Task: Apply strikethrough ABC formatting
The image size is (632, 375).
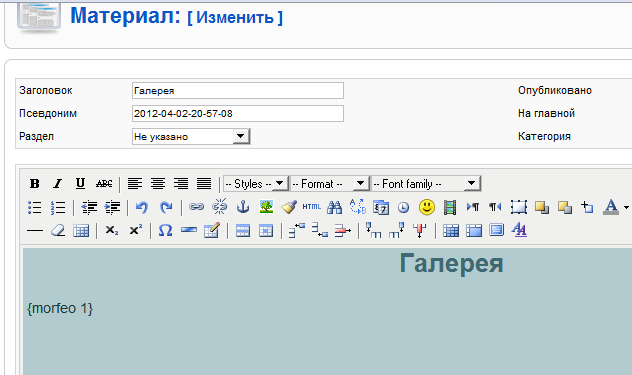Action: pos(104,184)
